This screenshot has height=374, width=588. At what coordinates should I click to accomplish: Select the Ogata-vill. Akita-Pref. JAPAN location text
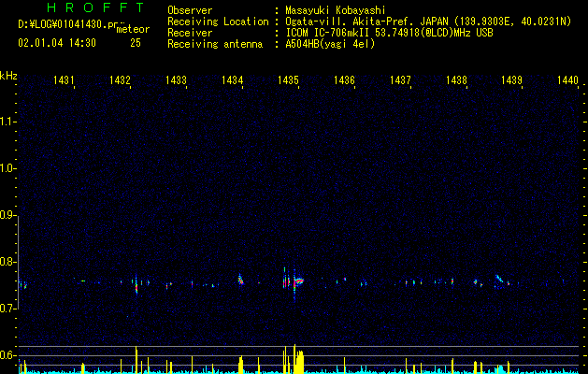(x=366, y=22)
